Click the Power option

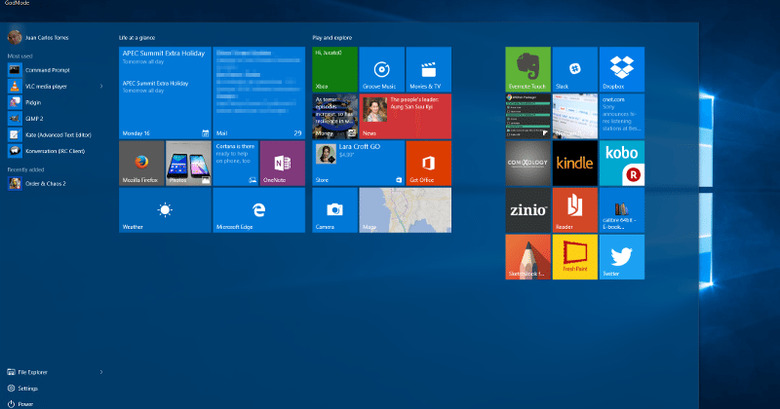(x=20, y=404)
